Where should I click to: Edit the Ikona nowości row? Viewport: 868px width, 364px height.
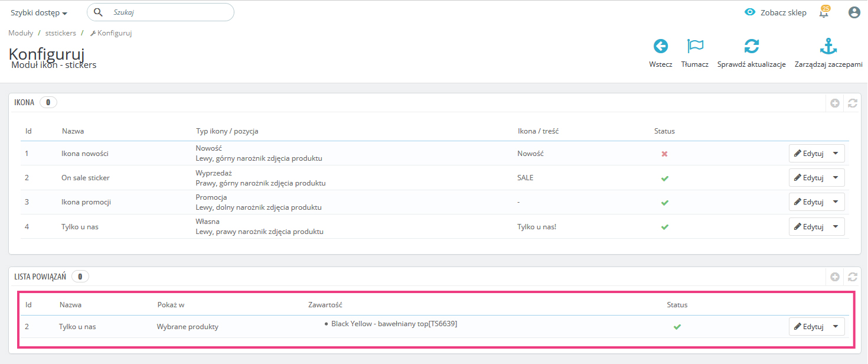tap(808, 154)
